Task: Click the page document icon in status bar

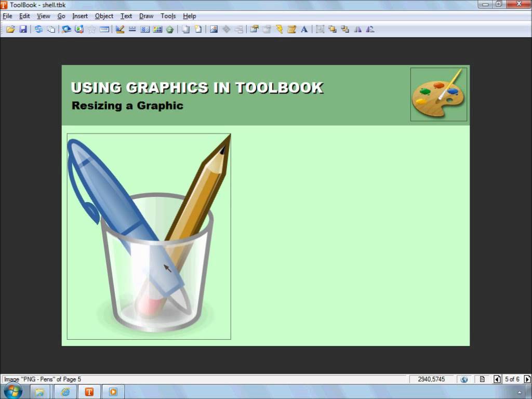Action: pyautogui.click(x=482, y=379)
